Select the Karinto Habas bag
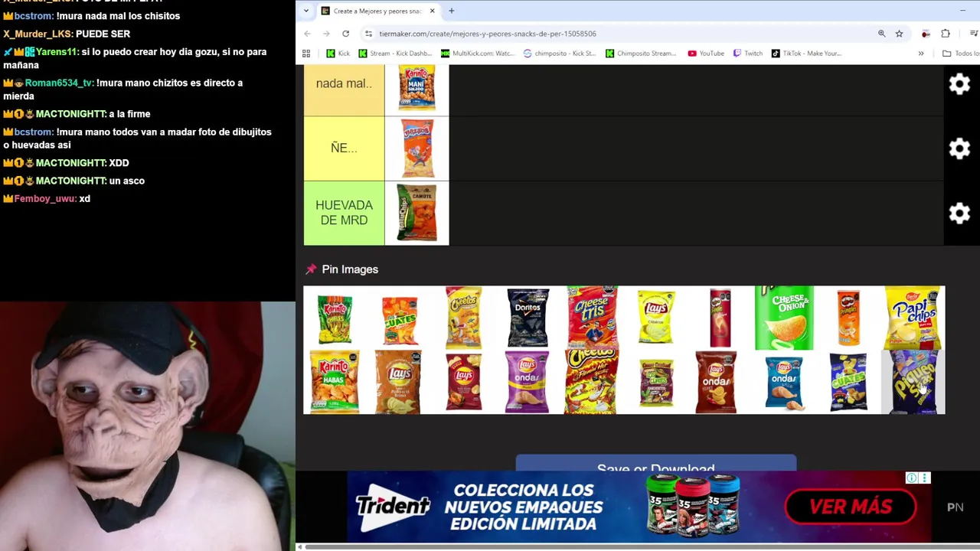This screenshot has width=980, height=551. [x=335, y=382]
